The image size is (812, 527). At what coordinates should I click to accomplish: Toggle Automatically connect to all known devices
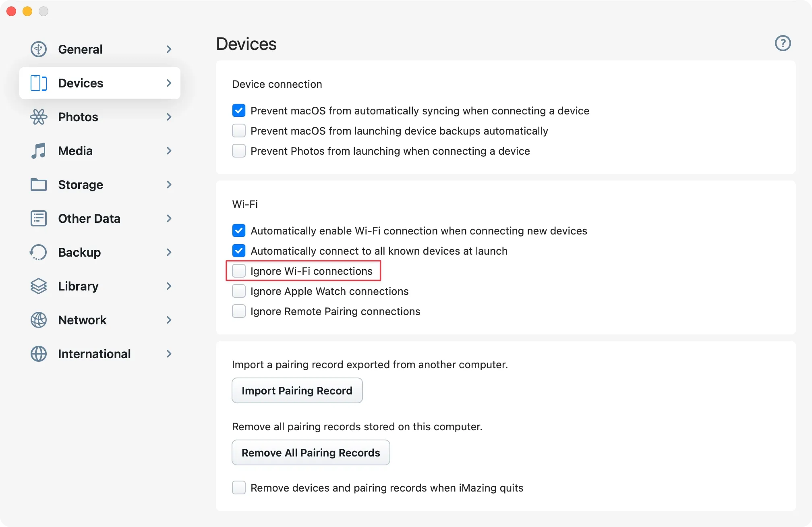pyautogui.click(x=239, y=251)
